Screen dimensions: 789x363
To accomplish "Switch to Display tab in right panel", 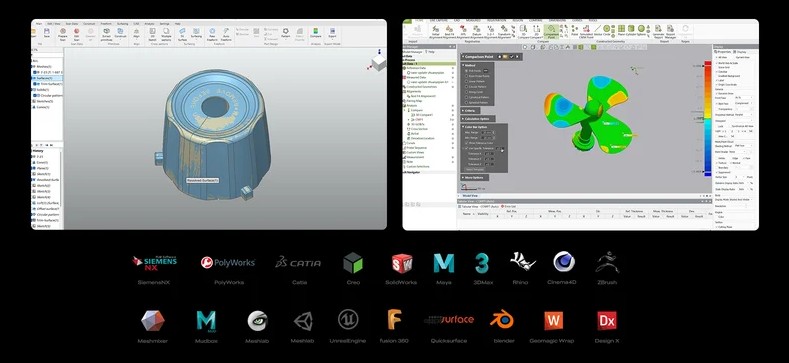I will coord(741,52).
